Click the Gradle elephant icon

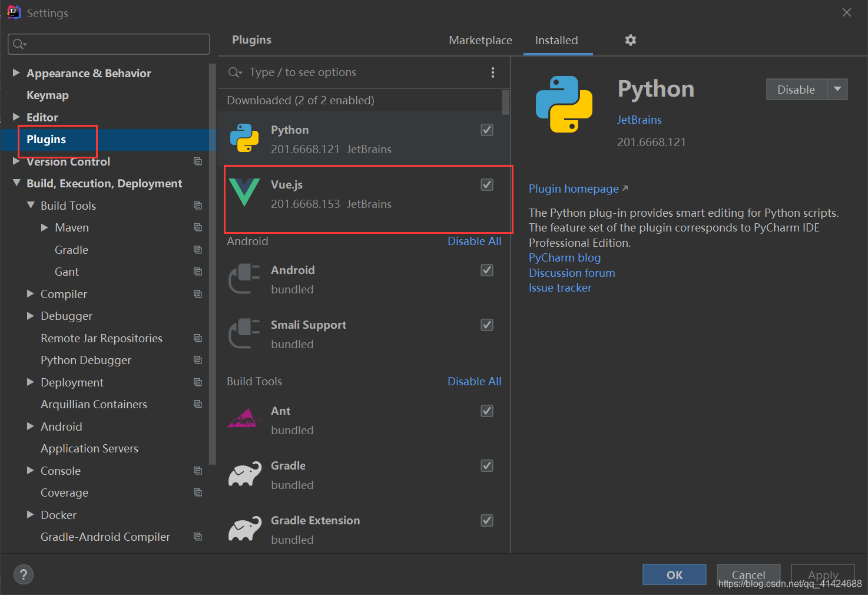point(244,474)
